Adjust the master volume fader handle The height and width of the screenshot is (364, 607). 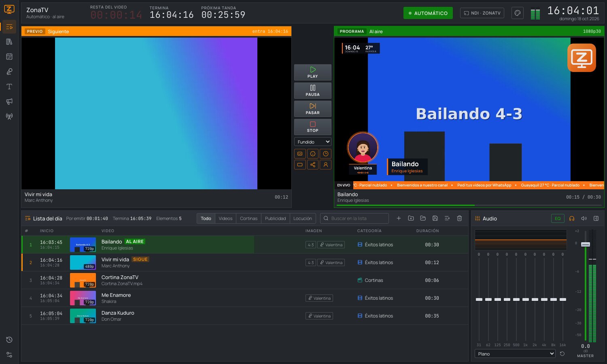click(586, 244)
